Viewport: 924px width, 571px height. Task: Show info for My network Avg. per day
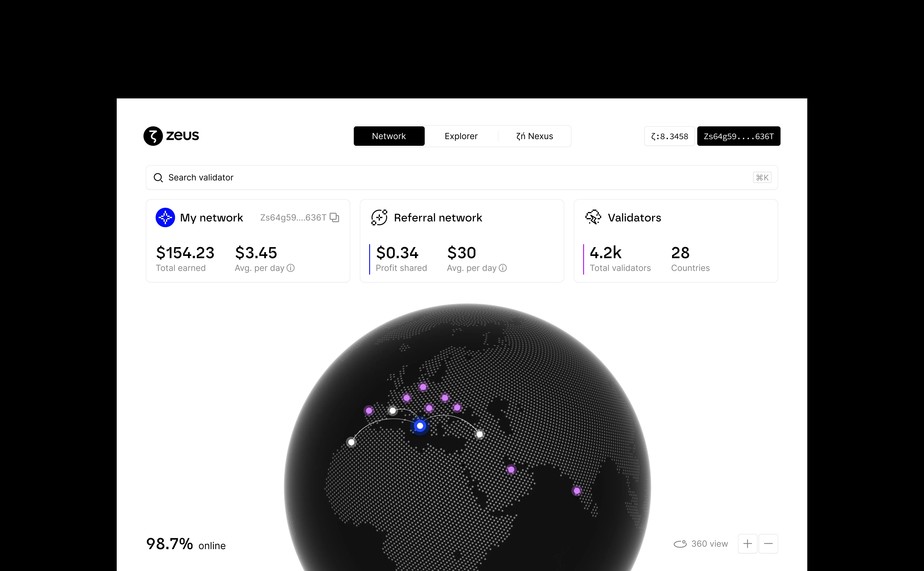tap(291, 268)
